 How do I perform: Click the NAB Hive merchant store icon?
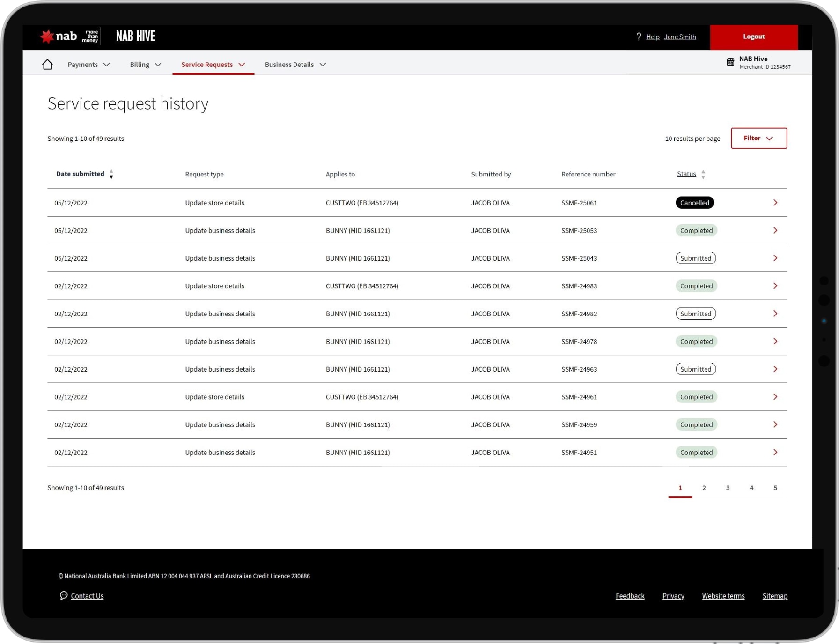pyautogui.click(x=730, y=62)
